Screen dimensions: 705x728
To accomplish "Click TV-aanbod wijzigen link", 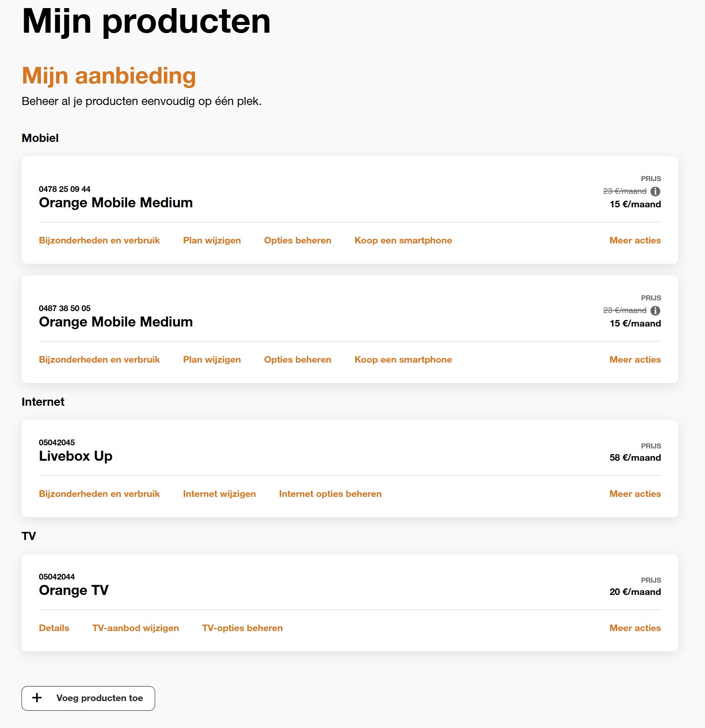I will pos(135,628).
